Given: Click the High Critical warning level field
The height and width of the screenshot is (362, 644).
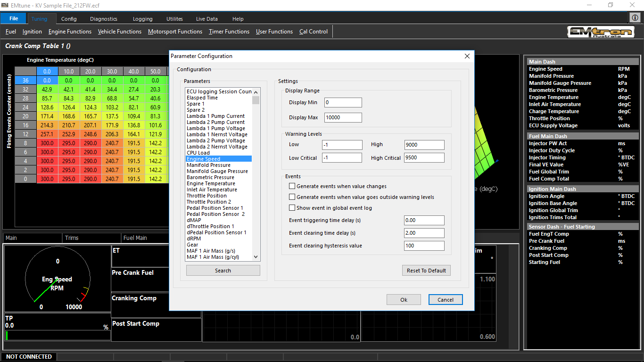Looking at the screenshot, I should (424, 158).
